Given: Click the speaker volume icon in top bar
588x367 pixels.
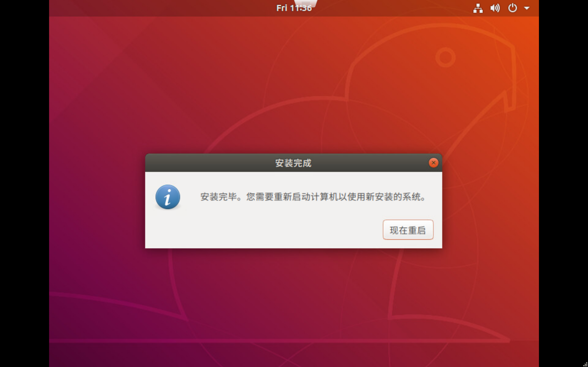Looking at the screenshot, I should click(495, 8).
